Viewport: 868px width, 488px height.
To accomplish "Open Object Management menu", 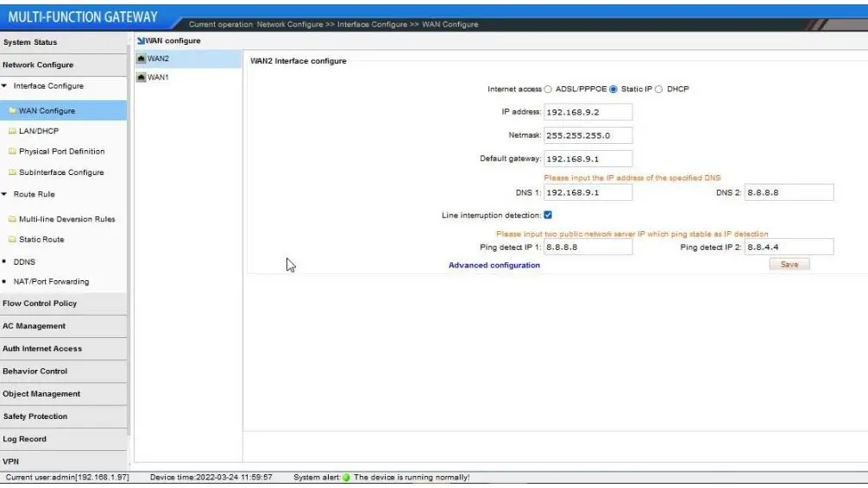I will click(x=63, y=394).
